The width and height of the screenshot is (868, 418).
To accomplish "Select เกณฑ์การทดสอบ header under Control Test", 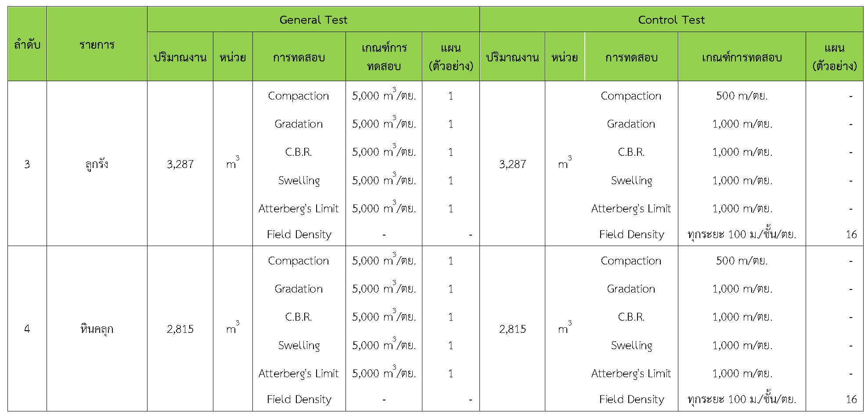I will pyautogui.click(x=742, y=57).
